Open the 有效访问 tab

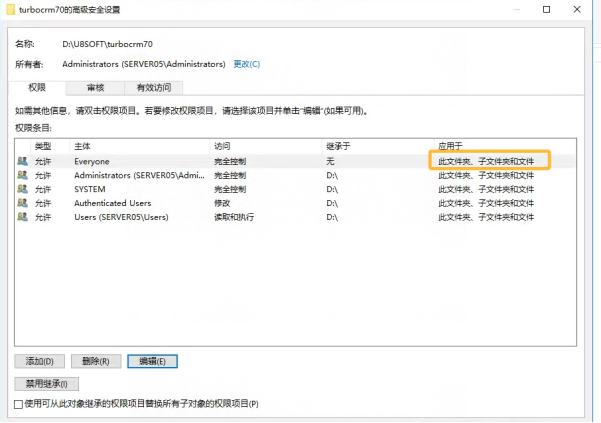click(x=154, y=88)
